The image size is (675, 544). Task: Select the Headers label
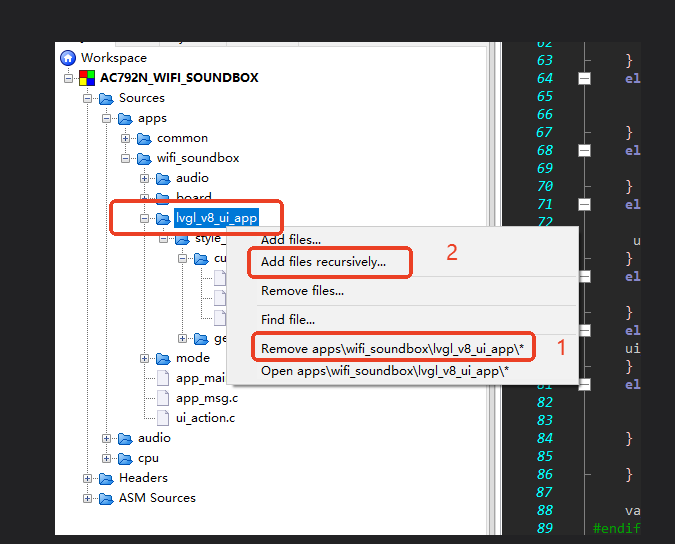click(x=143, y=478)
